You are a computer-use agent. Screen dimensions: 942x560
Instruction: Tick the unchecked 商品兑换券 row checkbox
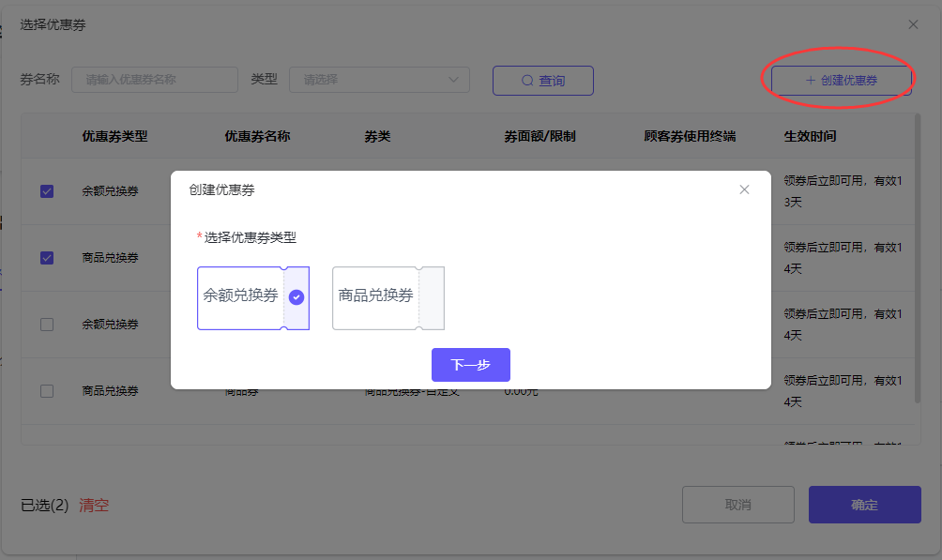tap(47, 391)
